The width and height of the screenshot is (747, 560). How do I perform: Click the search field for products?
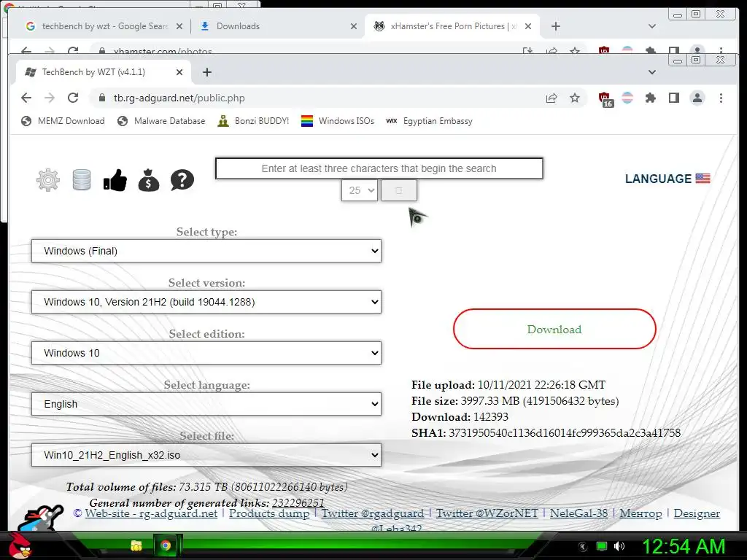pyautogui.click(x=379, y=168)
